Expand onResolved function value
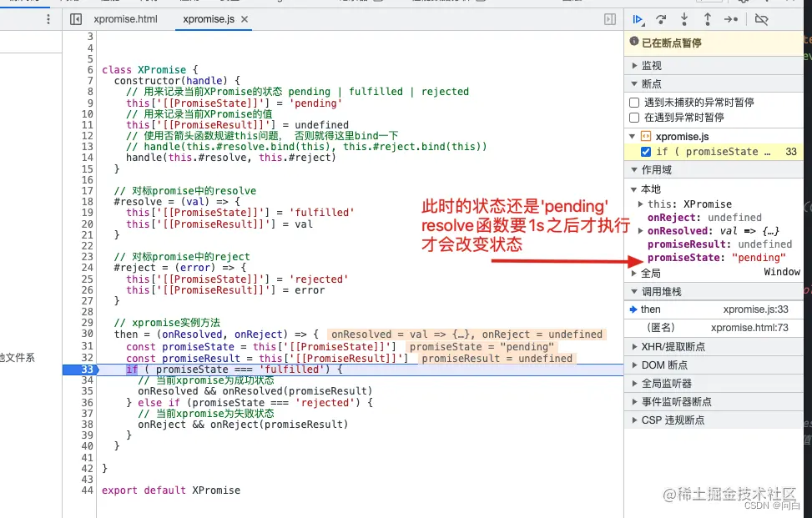 (x=641, y=231)
